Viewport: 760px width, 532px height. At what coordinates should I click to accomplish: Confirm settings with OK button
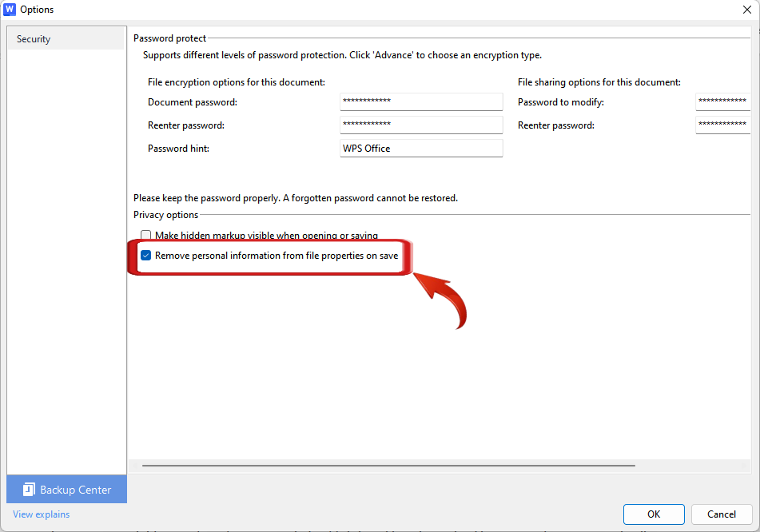(654, 514)
